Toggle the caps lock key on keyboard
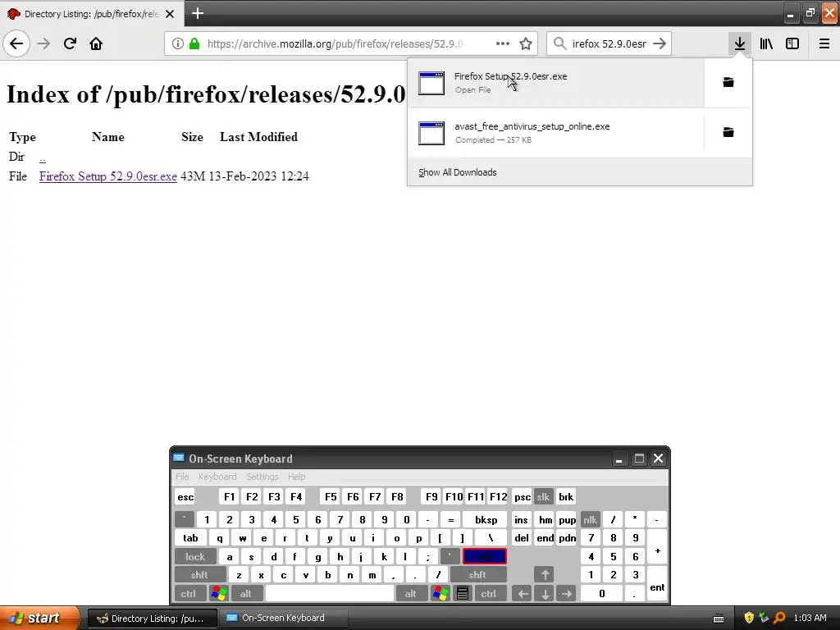The image size is (840, 630). click(x=195, y=557)
